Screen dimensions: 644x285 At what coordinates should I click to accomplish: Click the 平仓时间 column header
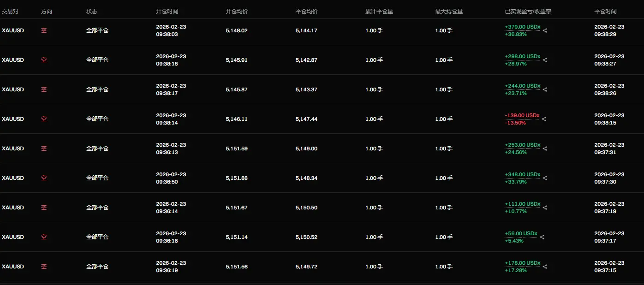(605, 12)
